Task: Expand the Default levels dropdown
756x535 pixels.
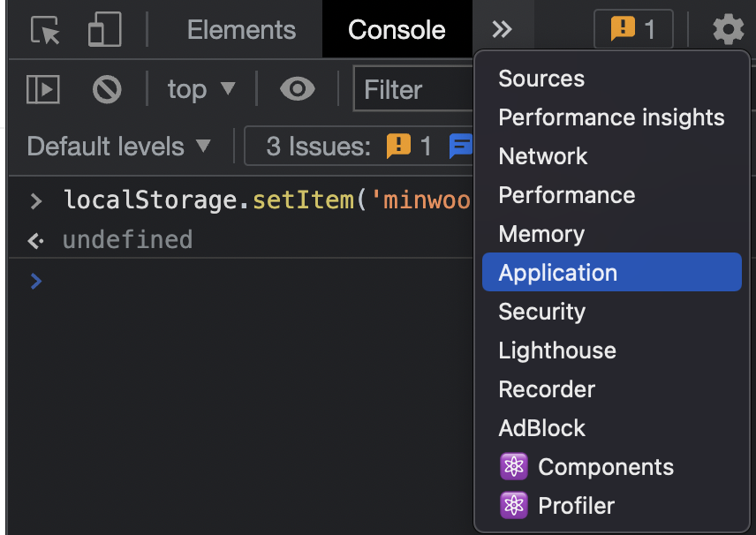Action: (119, 147)
